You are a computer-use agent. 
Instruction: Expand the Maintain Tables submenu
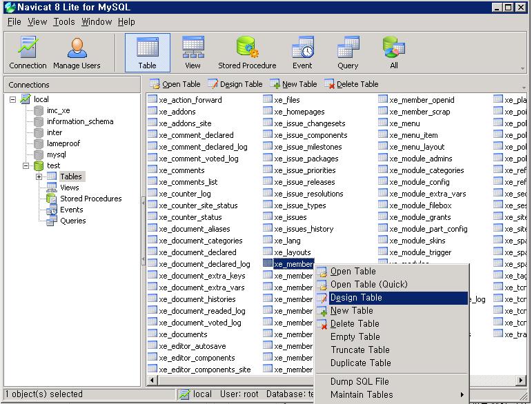tap(392, 395)
